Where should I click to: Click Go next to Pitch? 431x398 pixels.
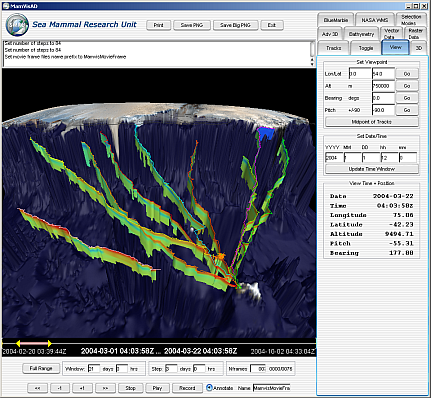[407, 110]
